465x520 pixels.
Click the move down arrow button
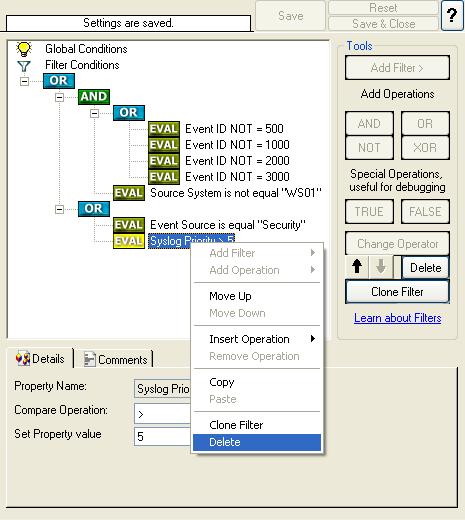pyautogui.click(x=381, y=267)
